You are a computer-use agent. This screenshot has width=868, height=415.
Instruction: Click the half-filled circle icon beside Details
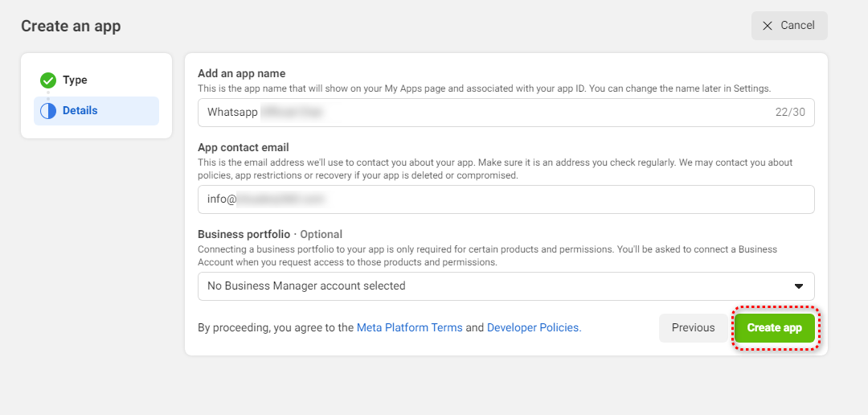pyautogui.click(x=48, y=111)
